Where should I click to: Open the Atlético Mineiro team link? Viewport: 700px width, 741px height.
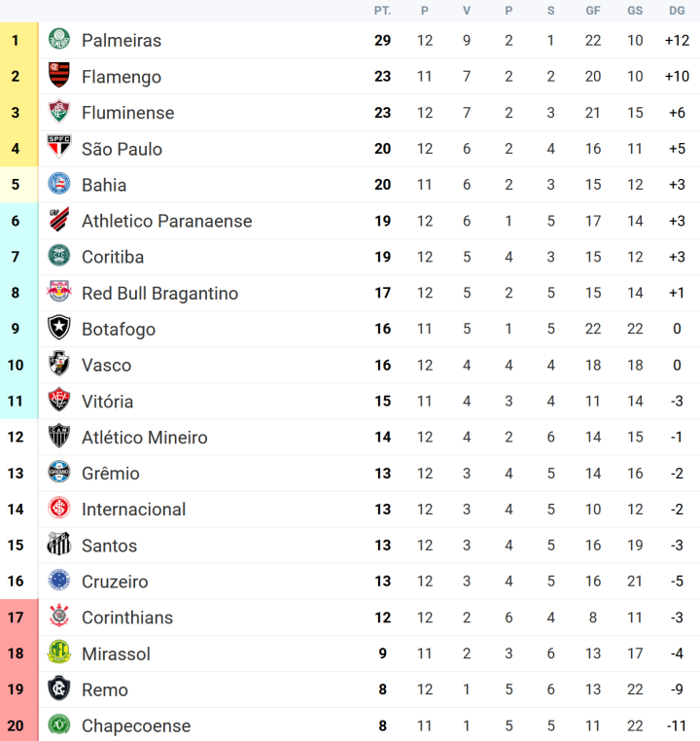[145, 438]
